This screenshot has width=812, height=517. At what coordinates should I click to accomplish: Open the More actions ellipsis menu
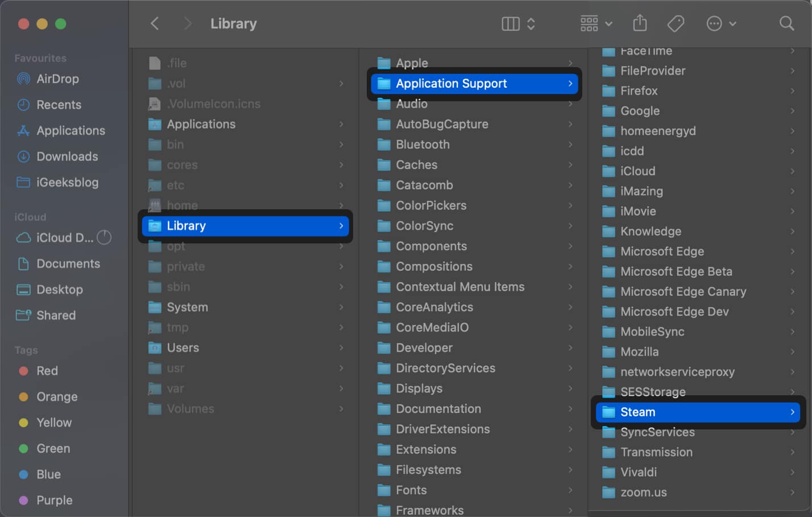click(x=721, y=23)
